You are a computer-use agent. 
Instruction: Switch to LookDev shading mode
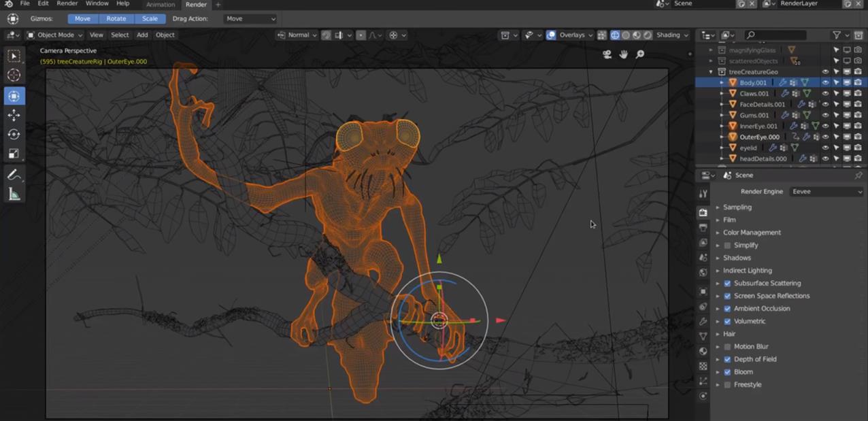click(x=637, y=35)
